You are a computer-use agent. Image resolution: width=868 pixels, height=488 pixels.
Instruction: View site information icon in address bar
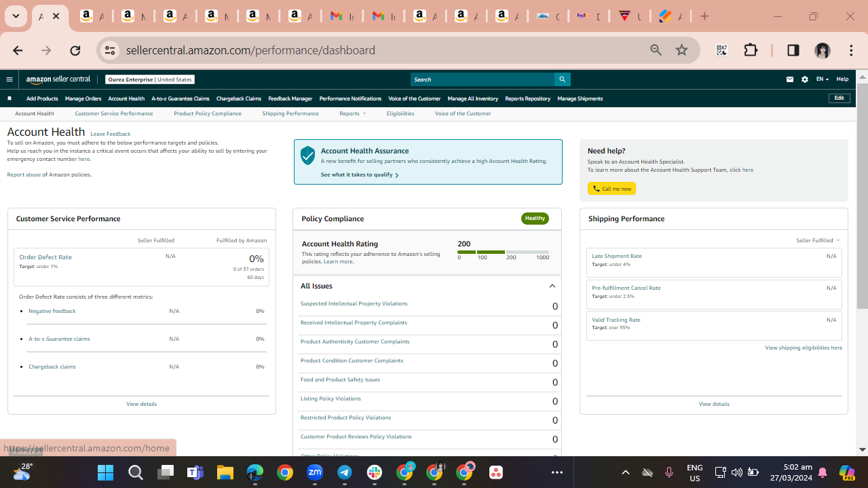click(x=111, y=50)
